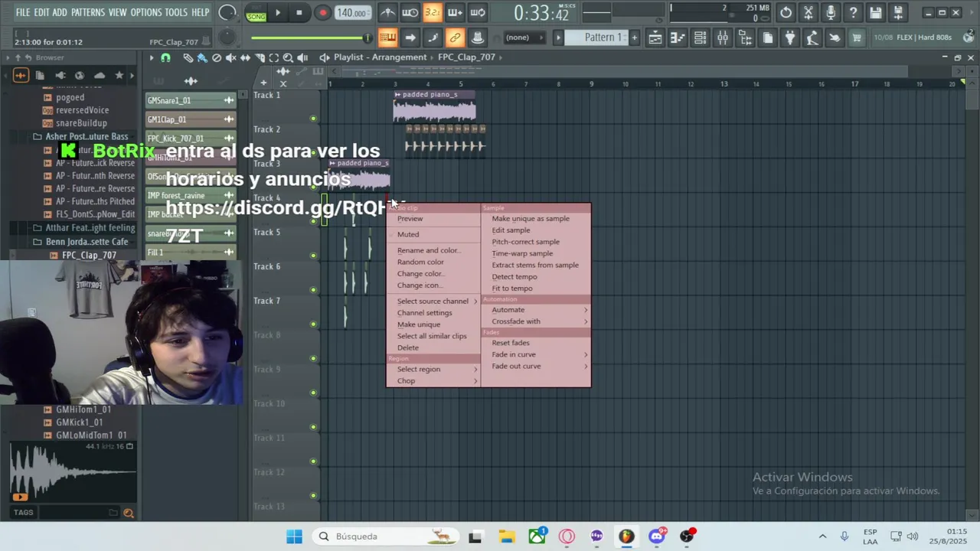Open the OPTIONS menu
The image size is (980, 551).
pos(146,12)
